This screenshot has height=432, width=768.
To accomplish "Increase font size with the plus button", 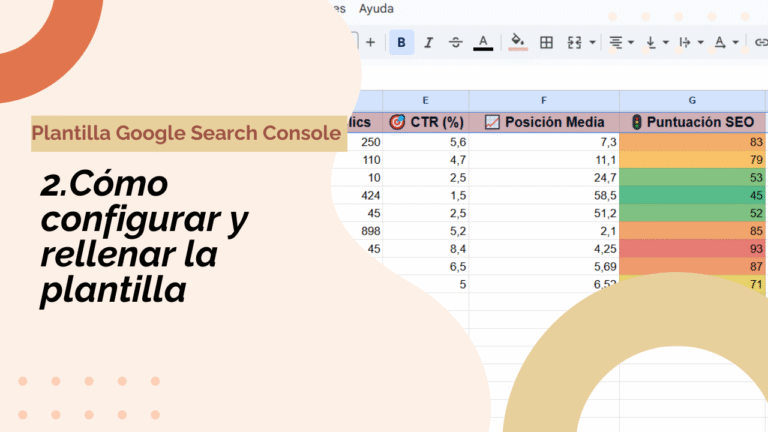I will tap(370, 43).
